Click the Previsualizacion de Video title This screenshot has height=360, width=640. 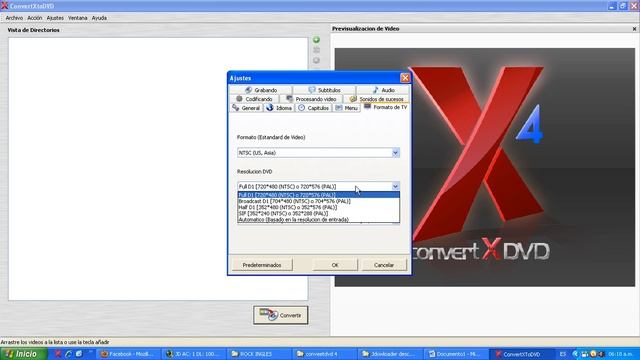366,29
